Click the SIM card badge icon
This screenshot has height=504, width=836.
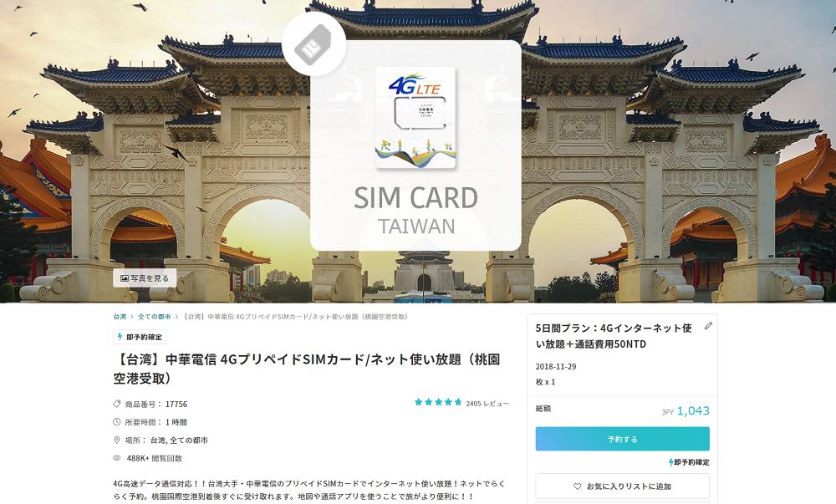(x=314, y=45)
